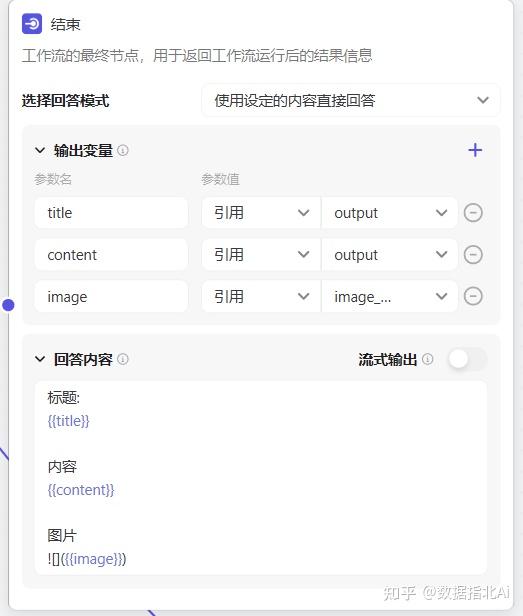
Task: Click info icon next to 回答内容
Action: pos(123,359)
